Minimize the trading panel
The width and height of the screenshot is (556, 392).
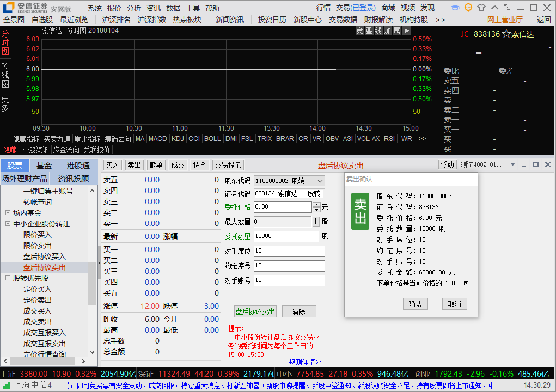(x=524, y=165)
